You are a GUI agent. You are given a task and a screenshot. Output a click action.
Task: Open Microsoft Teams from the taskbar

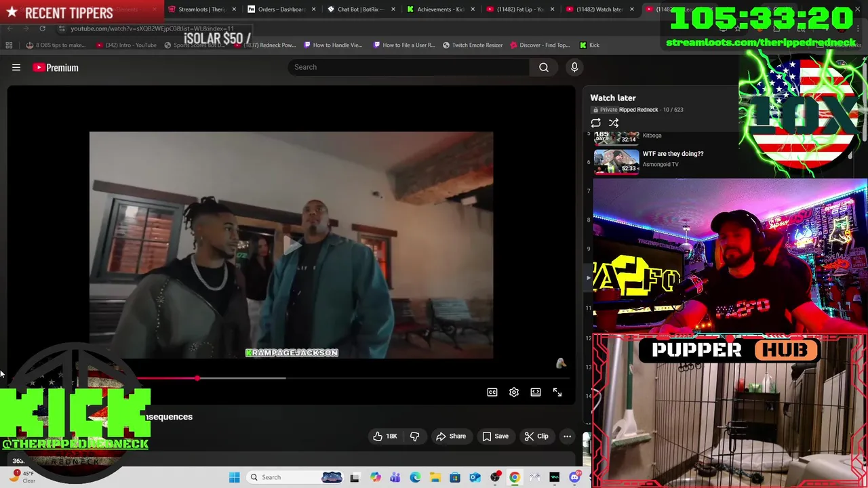click(x=395, y=477)
